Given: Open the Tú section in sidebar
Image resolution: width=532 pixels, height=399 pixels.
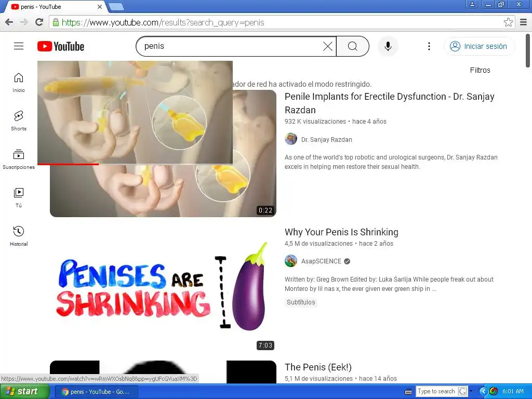Looking at the screenshot, I should coord(19,198).
